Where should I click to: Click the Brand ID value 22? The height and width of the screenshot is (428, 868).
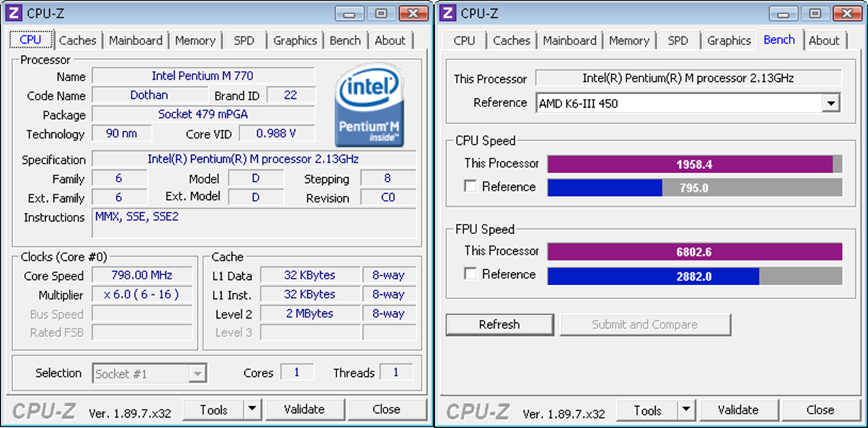(x=291, y=95)
